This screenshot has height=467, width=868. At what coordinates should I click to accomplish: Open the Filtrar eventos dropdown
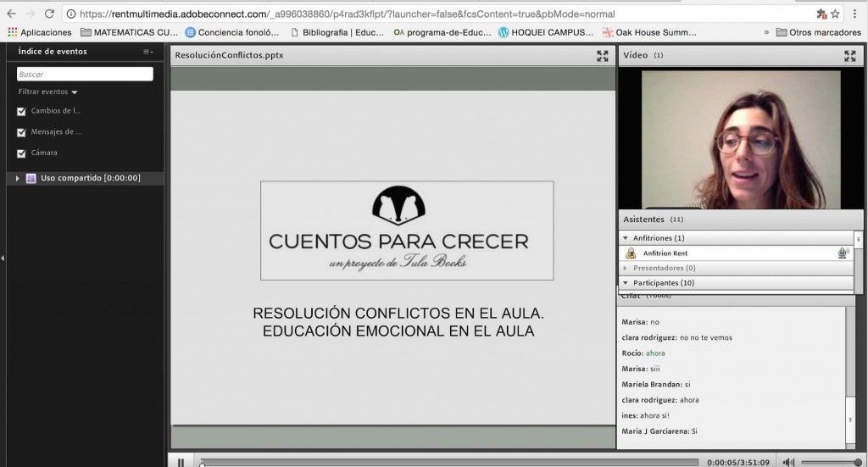(47, 92)
